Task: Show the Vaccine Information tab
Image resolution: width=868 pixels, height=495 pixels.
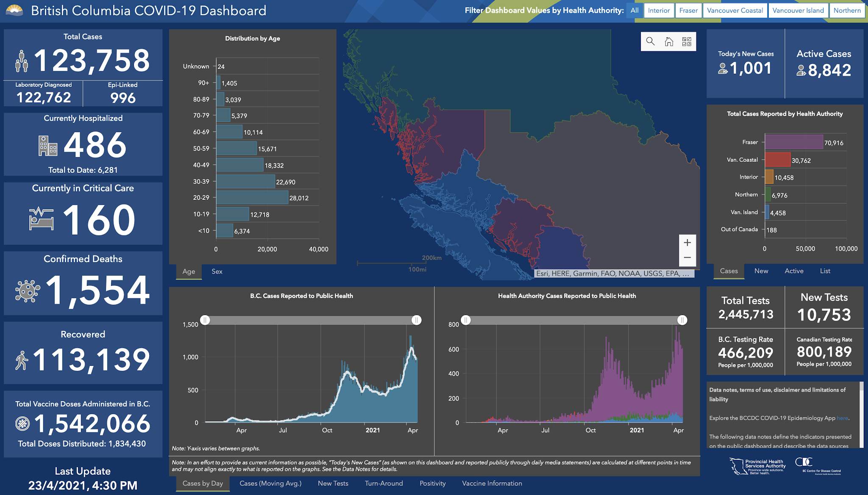Action: pyautogui.click(x=492, y=484)
